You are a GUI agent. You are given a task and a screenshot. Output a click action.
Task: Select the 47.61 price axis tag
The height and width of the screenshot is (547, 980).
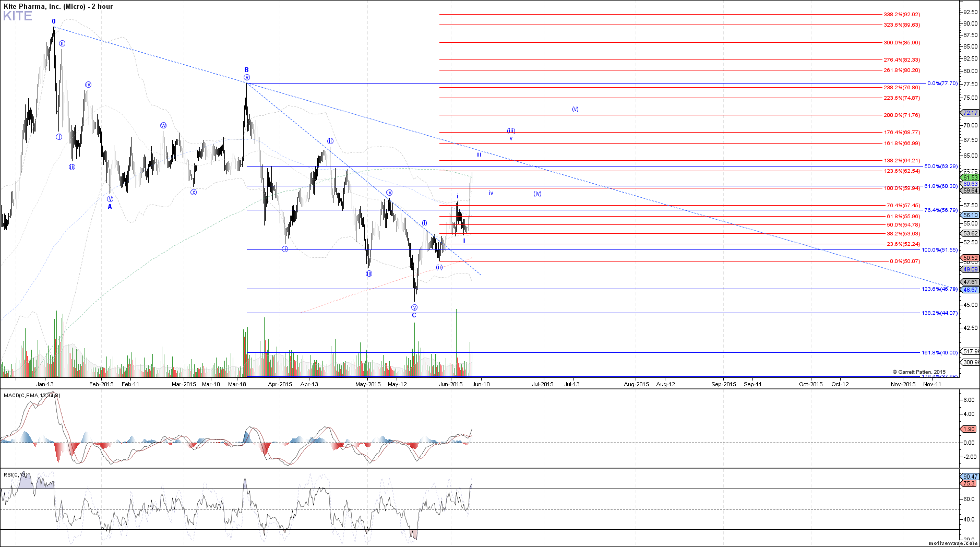(x=970, y=282)
